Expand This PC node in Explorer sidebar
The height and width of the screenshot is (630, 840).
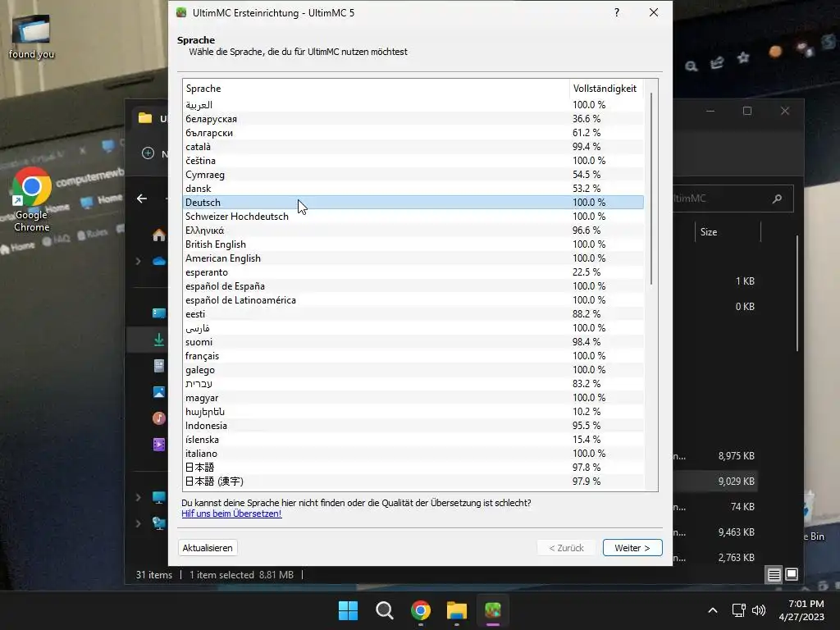pos(138,497)
